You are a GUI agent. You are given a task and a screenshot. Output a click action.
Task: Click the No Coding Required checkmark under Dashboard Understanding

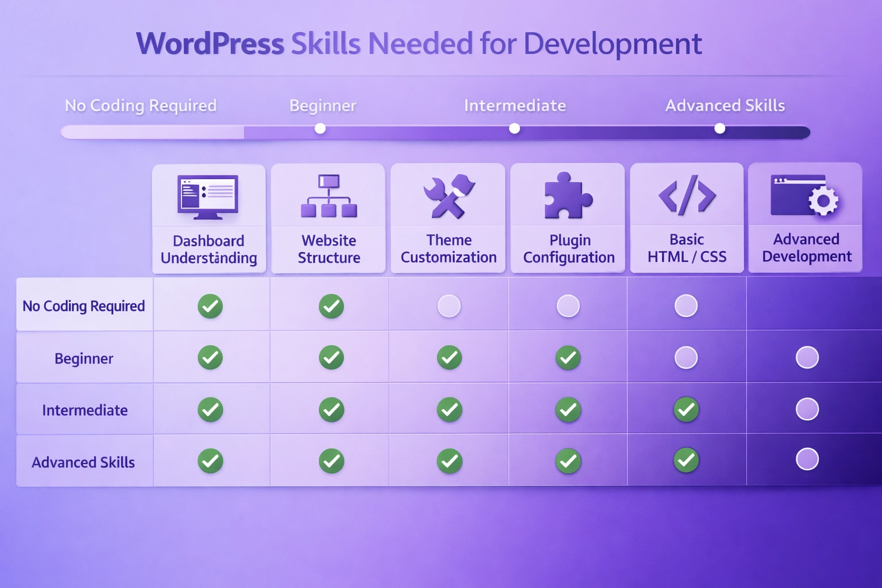210,305
